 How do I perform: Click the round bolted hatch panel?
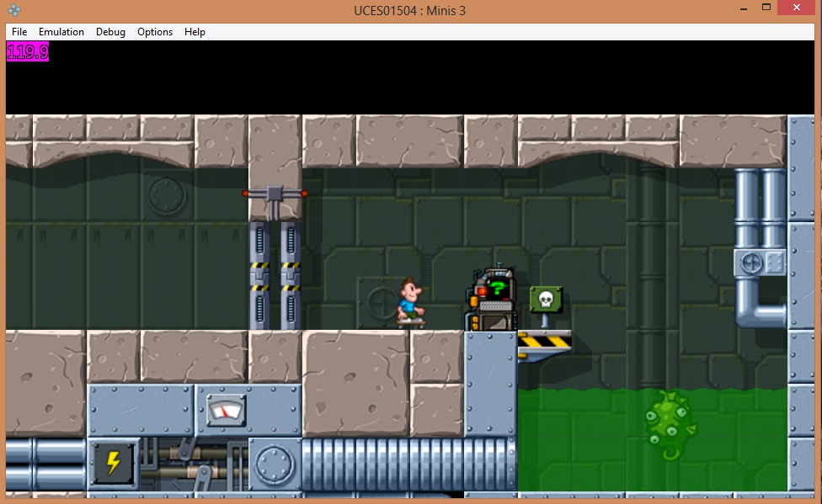coord(275,464)
